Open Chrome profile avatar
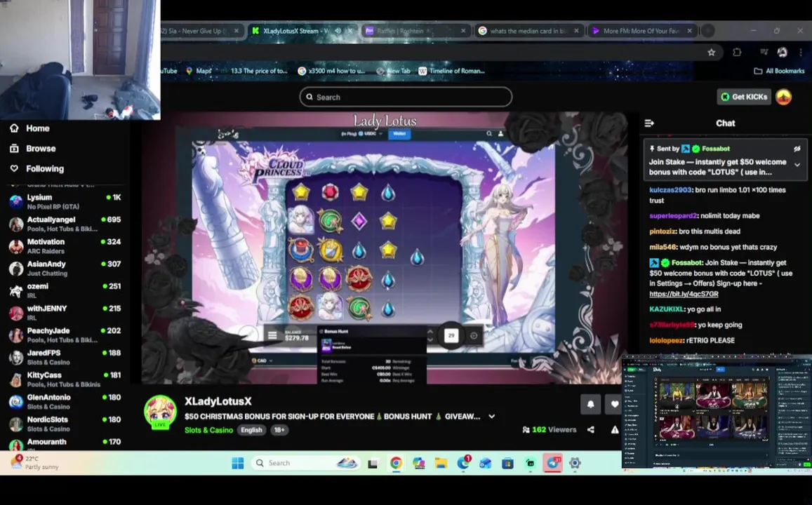Image resolution: width=812 pixels, height=505 pixels. (x=782, y=52)
